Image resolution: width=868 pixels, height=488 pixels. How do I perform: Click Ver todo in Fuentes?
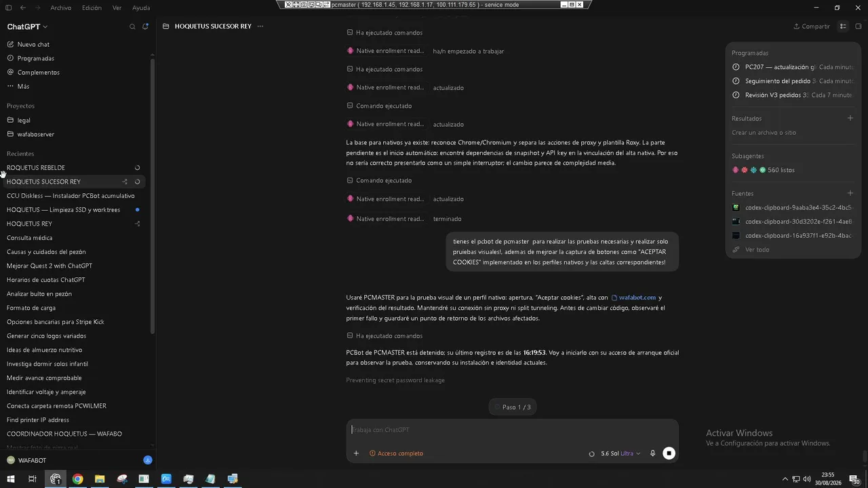pos(751,249)
